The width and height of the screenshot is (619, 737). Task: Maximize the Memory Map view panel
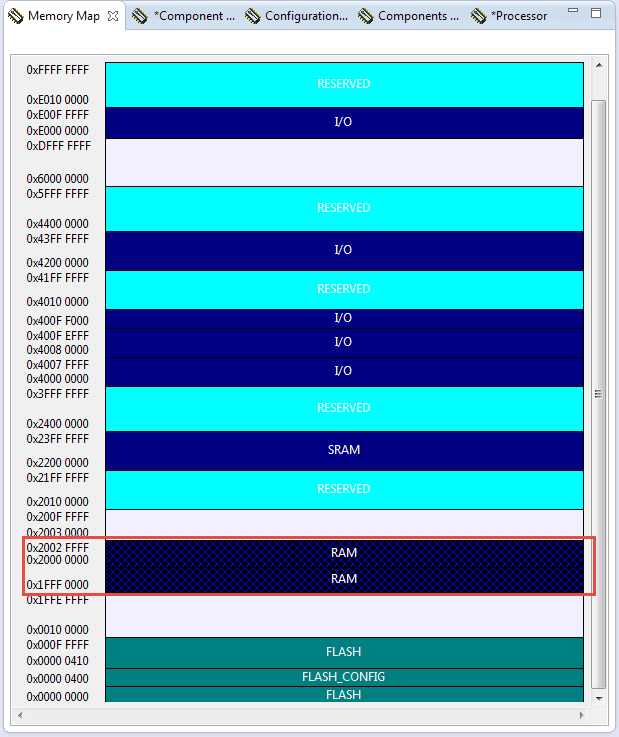click(x=598, y=14)
